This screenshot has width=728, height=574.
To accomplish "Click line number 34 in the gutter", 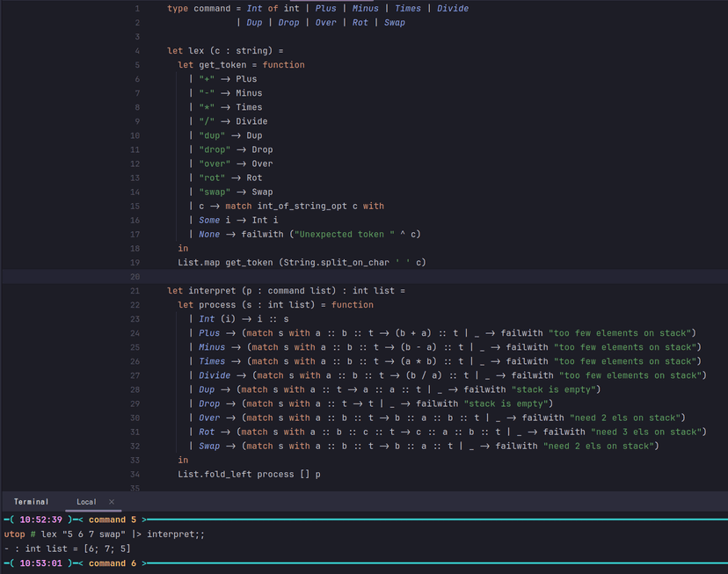I will (135, 474).
